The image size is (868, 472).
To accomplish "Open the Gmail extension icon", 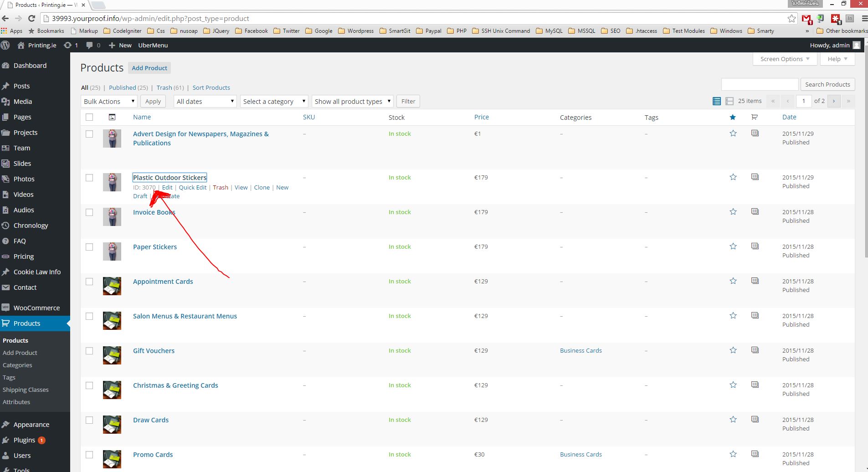I will (806, 19).
